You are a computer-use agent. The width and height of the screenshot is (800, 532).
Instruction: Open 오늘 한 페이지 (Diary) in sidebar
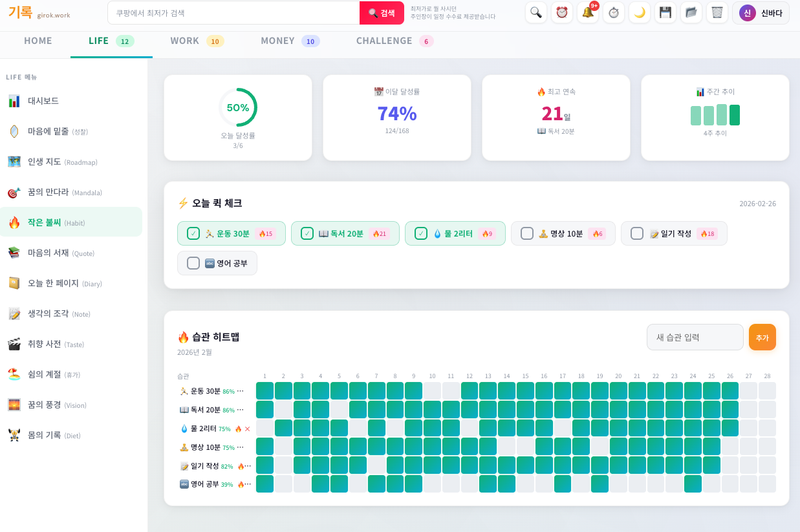(x=71, y=283)
